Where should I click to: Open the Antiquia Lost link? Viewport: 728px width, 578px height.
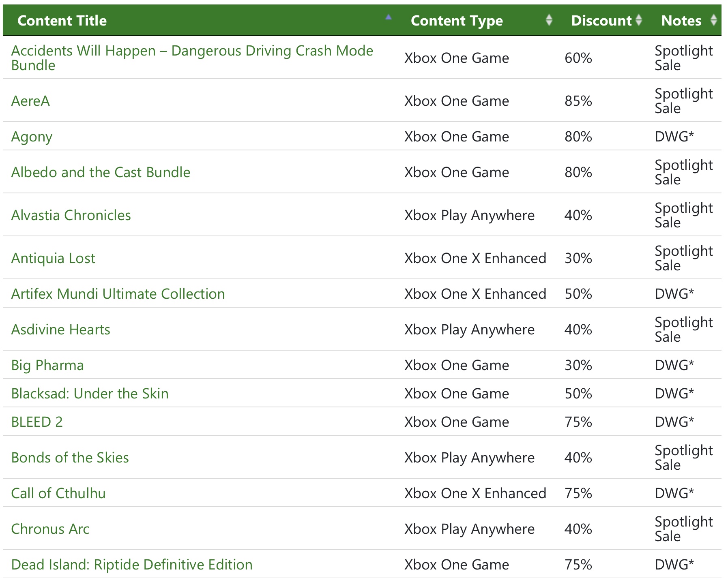(x=53, y=258)
